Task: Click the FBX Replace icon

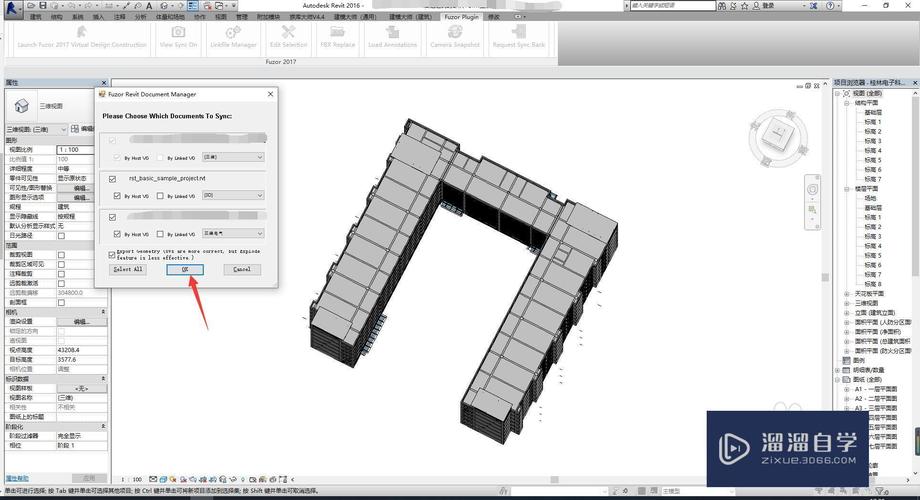Action: pyautogui.click(x=338, y=37)
